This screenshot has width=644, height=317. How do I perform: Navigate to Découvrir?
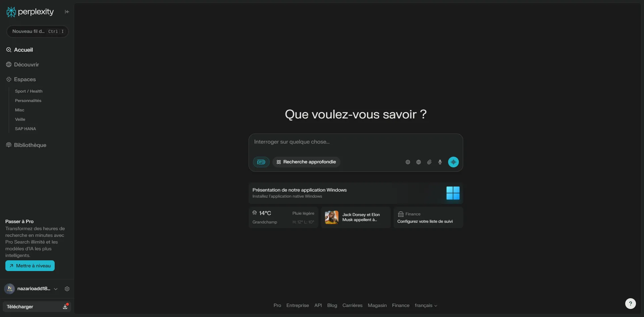click(26, 64)
